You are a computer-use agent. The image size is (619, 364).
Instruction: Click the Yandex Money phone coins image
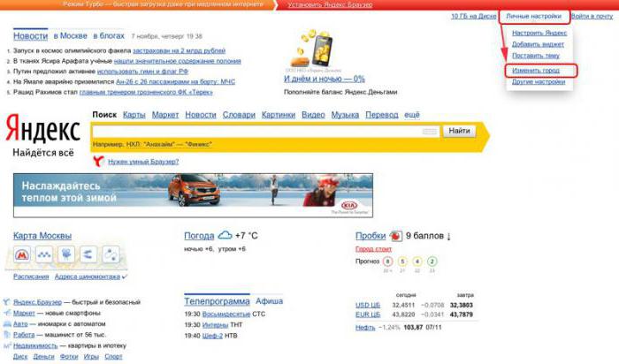click(x=314, y=49)
